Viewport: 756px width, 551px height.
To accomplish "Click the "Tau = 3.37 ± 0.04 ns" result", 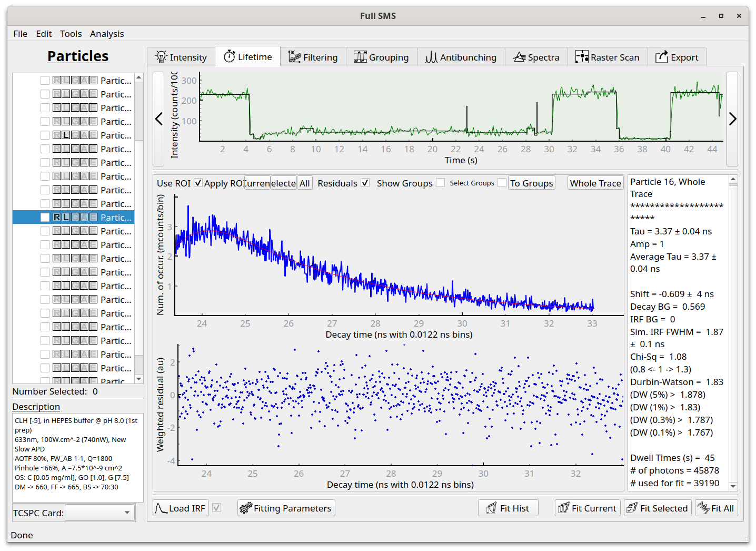I will 671,231.
